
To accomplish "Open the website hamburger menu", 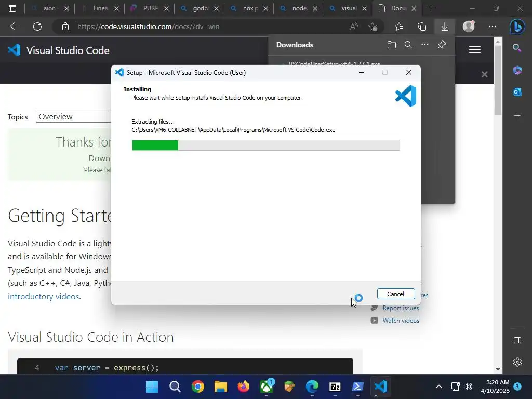I will click(x=475, y=49).
